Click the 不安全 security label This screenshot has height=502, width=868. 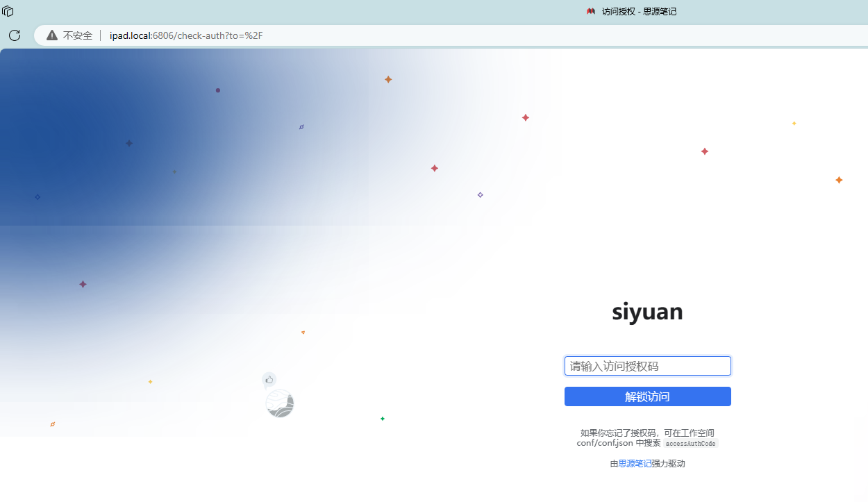tap(78, 35)
